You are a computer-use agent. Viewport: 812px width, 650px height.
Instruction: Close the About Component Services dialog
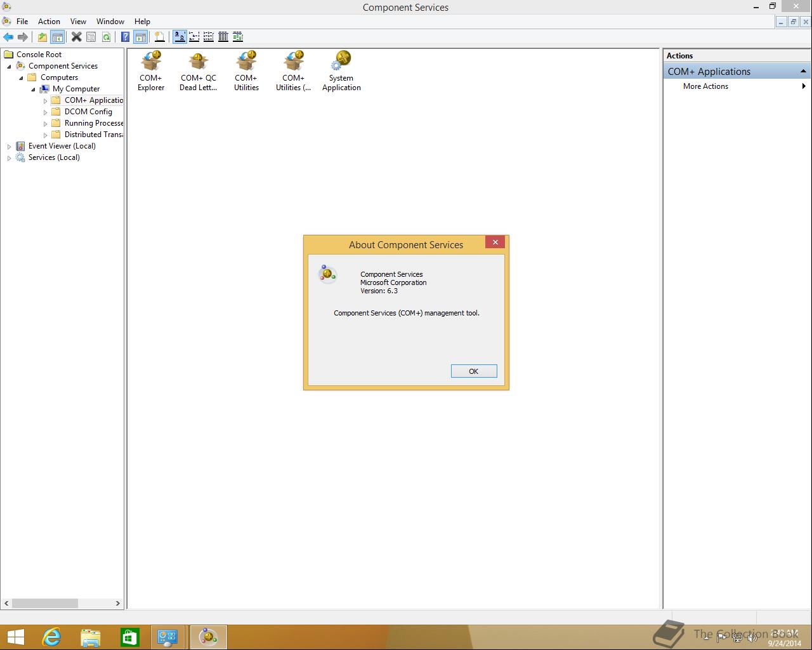point(495,242)
